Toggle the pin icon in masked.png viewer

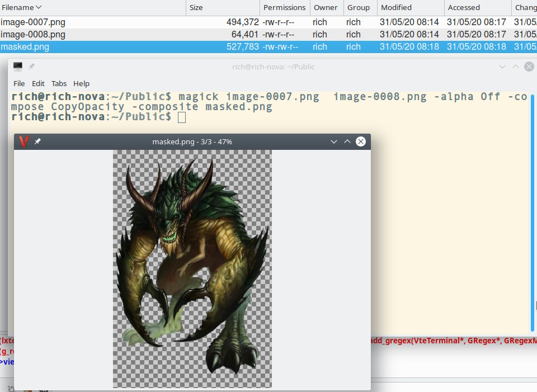37,141
